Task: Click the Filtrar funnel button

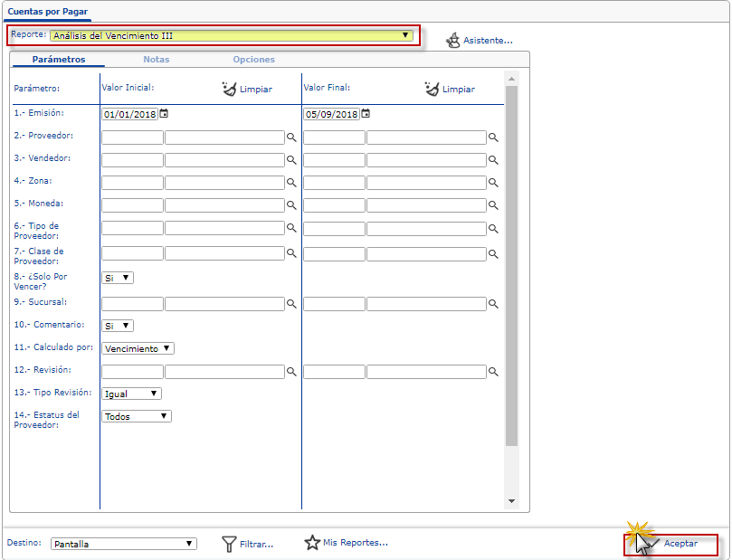Action: (247, 544)
